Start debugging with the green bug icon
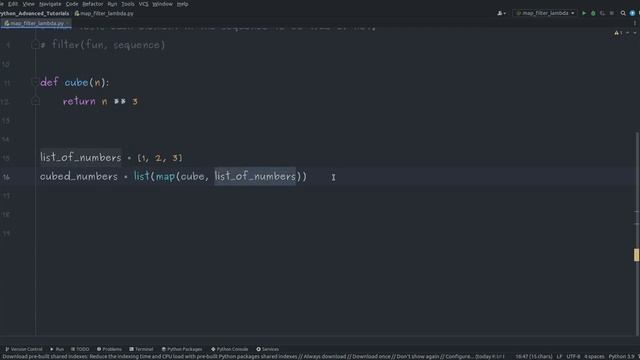 tap(593, 13)
